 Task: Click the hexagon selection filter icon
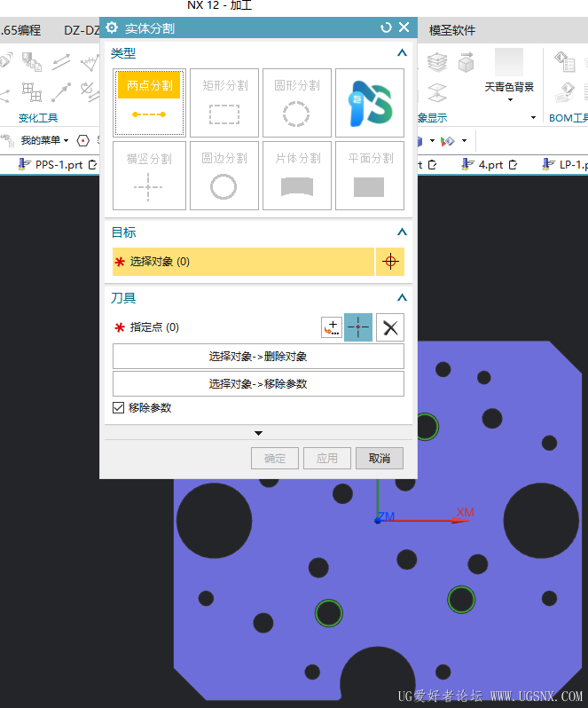coord(83,141)
